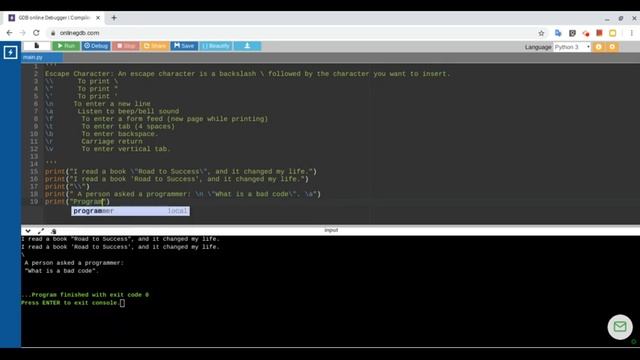
Task: Open a new browser tab with the plus button
Action: point(114,18)
